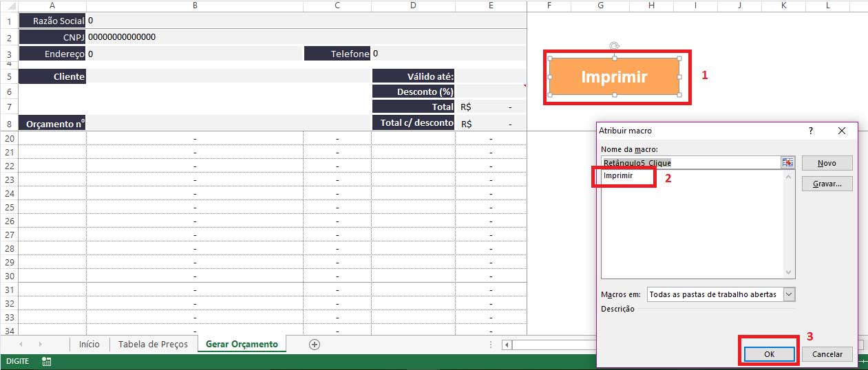
Task: Click the Novo button in macro dialog
Action: coord(827,163)
